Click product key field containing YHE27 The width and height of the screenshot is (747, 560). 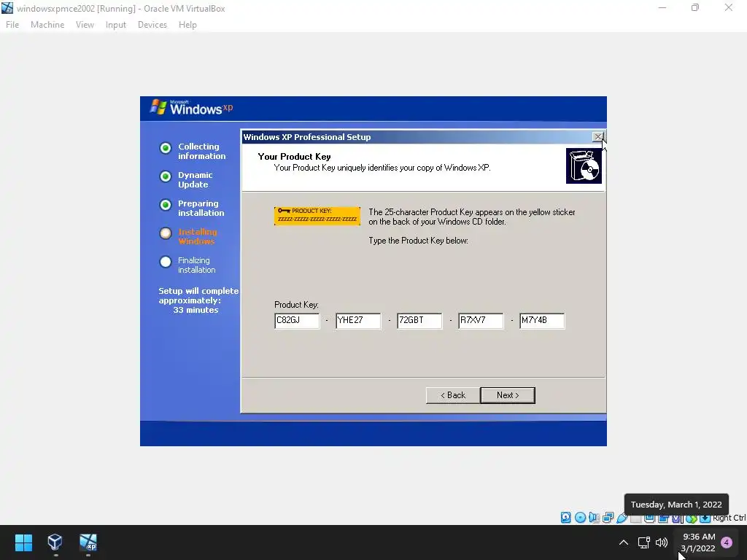click(358, 321)
